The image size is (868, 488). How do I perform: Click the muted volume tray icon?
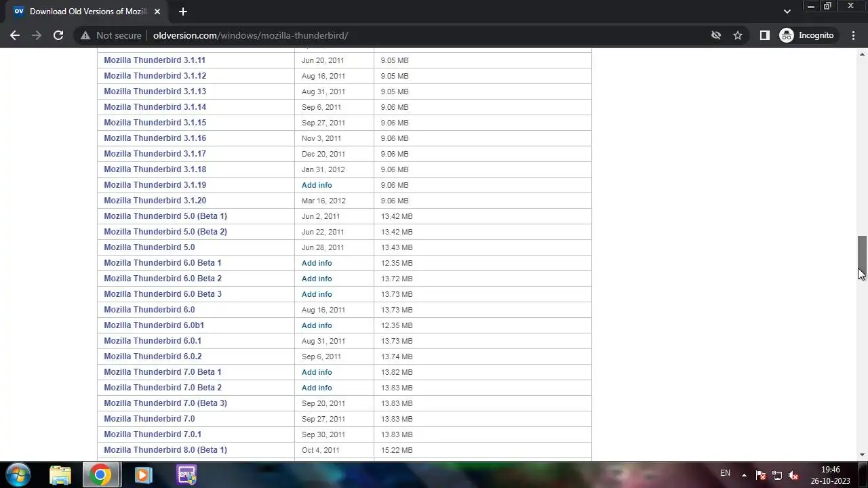point(793,475)
